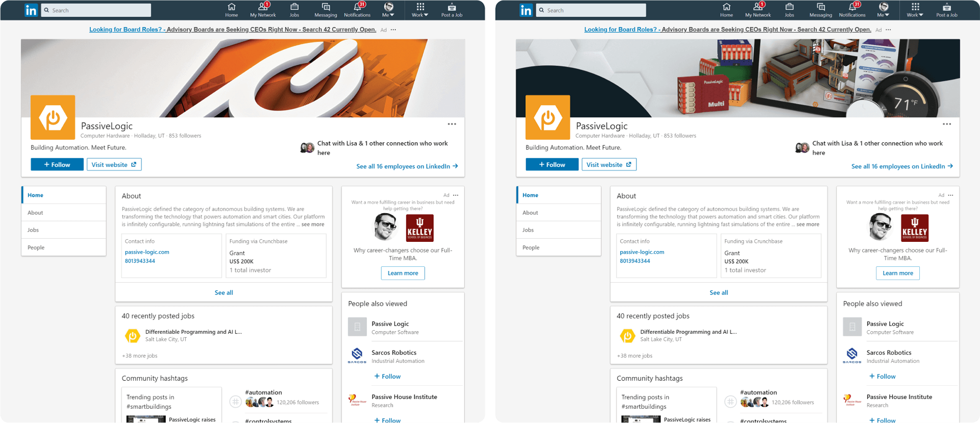Click Passive House Institute logo in right window
980x423 pixels.
852,400
